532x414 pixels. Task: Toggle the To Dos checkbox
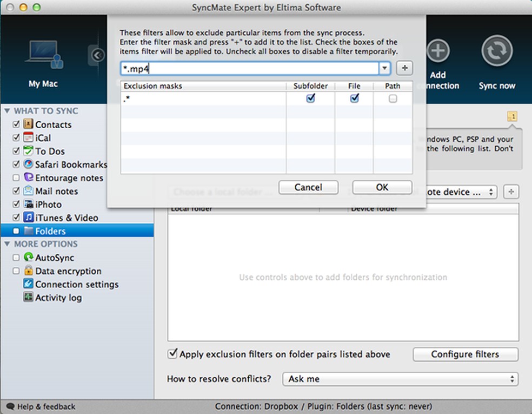[x=16, y=150]
